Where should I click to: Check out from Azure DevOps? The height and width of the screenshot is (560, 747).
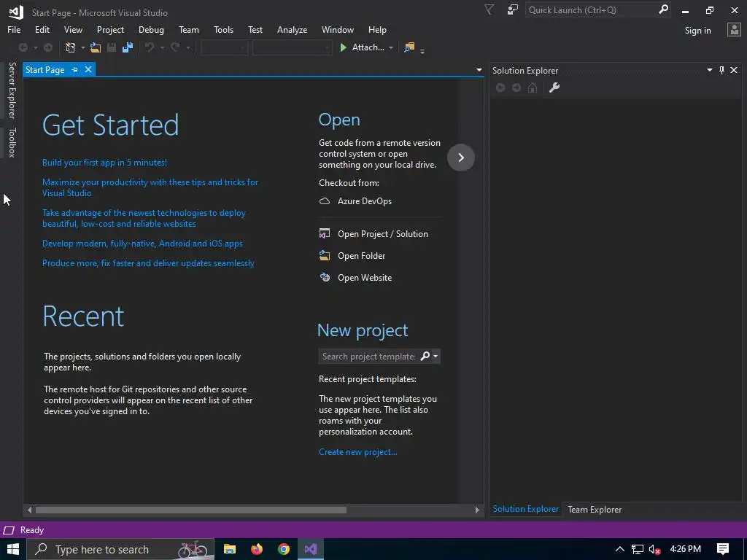(356, 201)
